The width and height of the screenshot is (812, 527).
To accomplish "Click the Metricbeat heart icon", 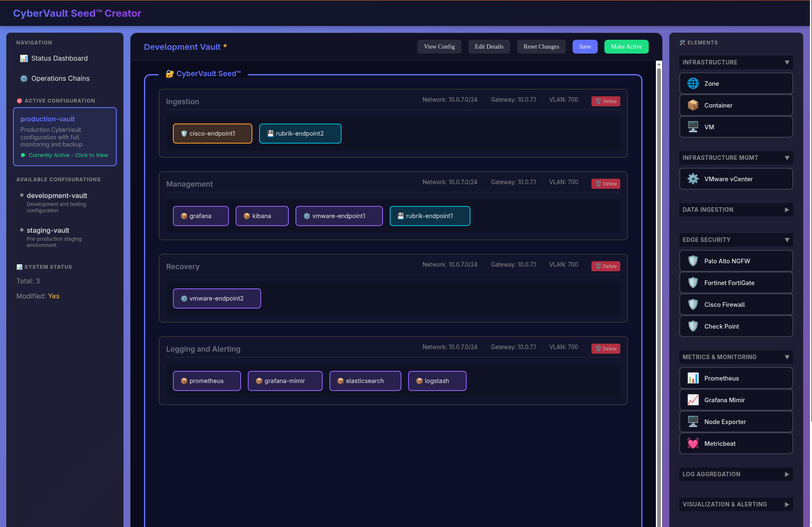I will click(x=693, y=443).
